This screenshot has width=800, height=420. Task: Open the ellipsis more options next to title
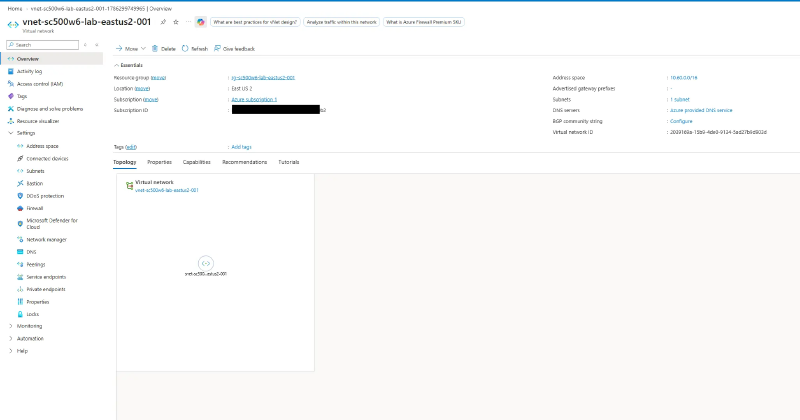188,22
